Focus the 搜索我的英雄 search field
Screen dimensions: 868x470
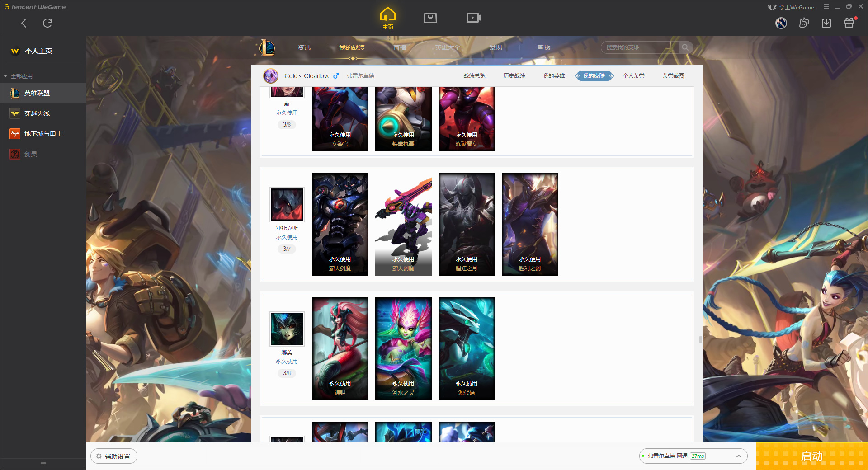[639, 47]
